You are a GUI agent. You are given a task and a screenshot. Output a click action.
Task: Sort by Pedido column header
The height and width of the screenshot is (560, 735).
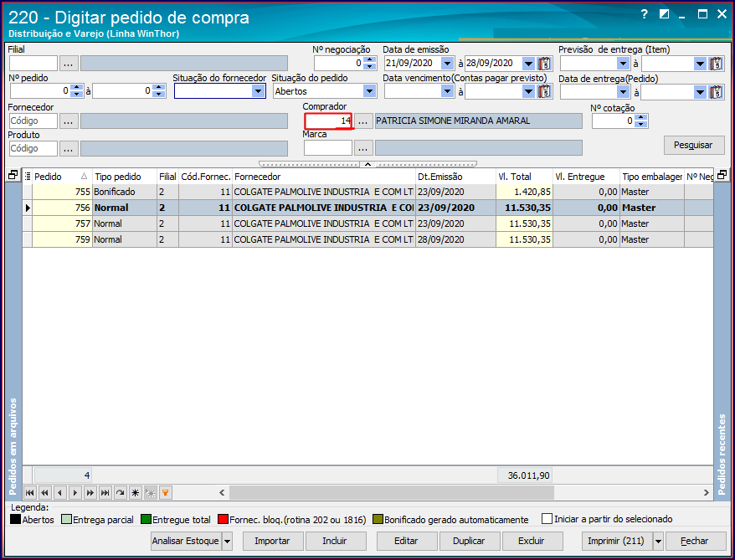coord(61,177)
